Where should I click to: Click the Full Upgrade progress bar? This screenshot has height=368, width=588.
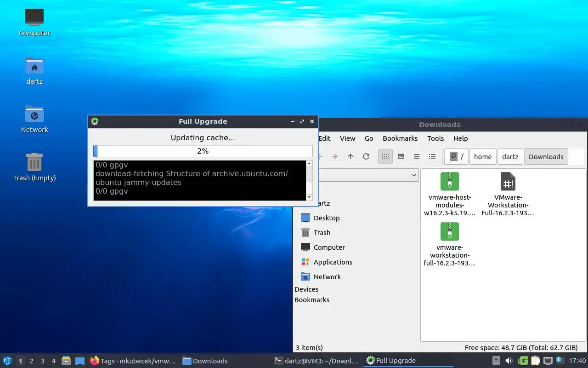tap(203, 151)
